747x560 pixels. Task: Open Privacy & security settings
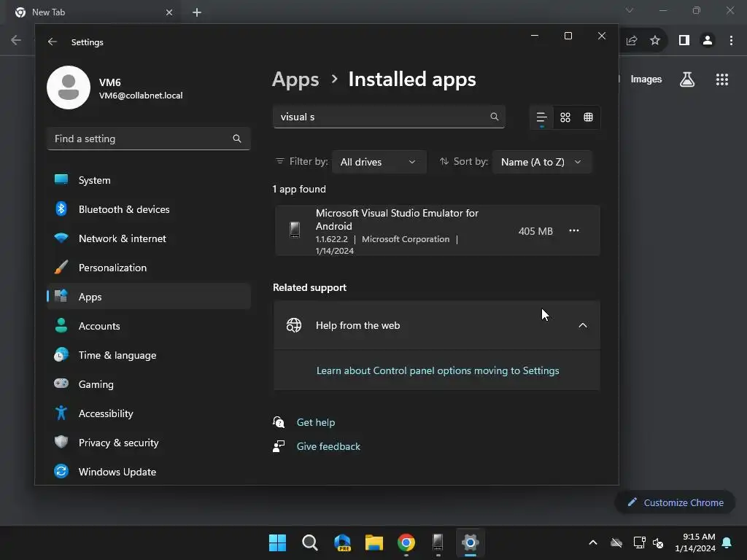(149, 443)
